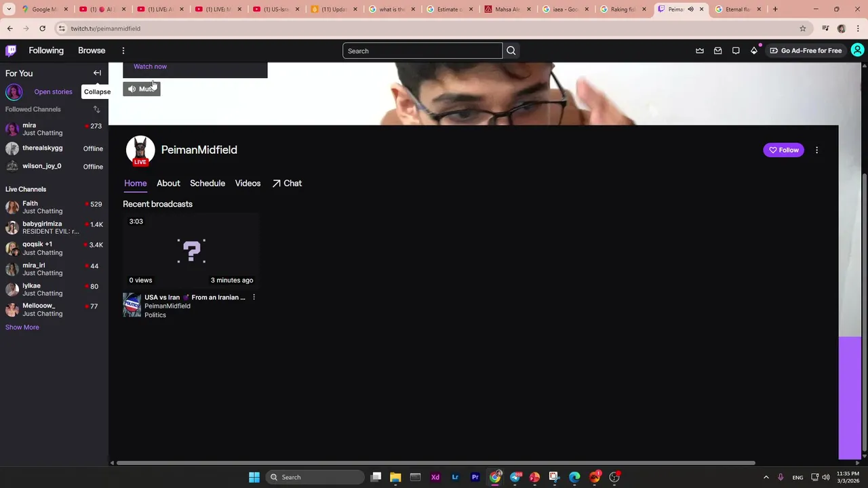Open the top navigation more-options dots

pyautogui.click(x=123, y=51)
